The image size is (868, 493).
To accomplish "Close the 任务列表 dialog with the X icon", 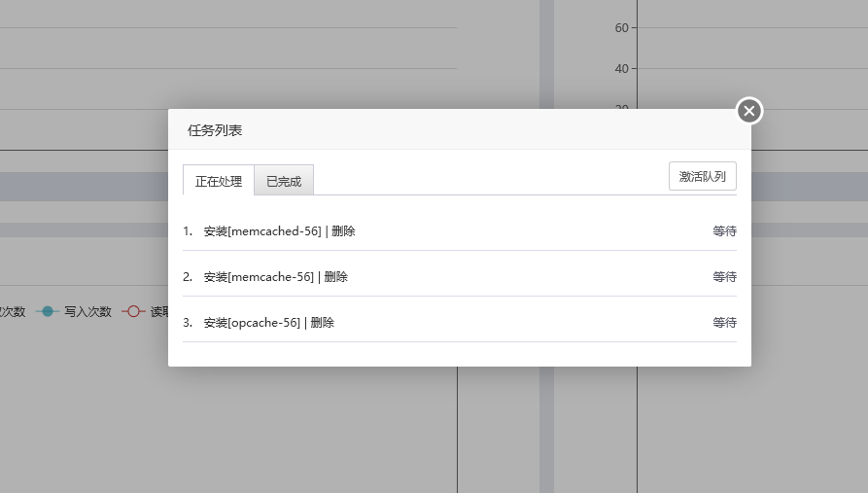I will (749, 111).
